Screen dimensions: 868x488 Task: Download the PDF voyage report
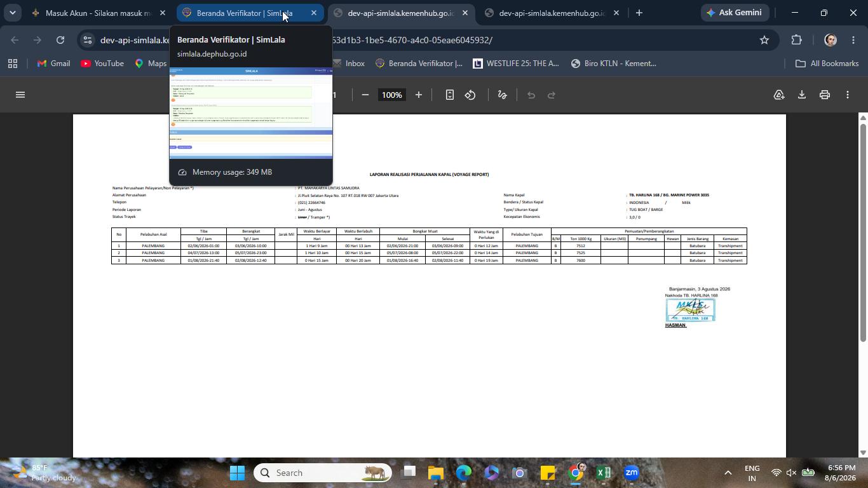coord(802,95)
